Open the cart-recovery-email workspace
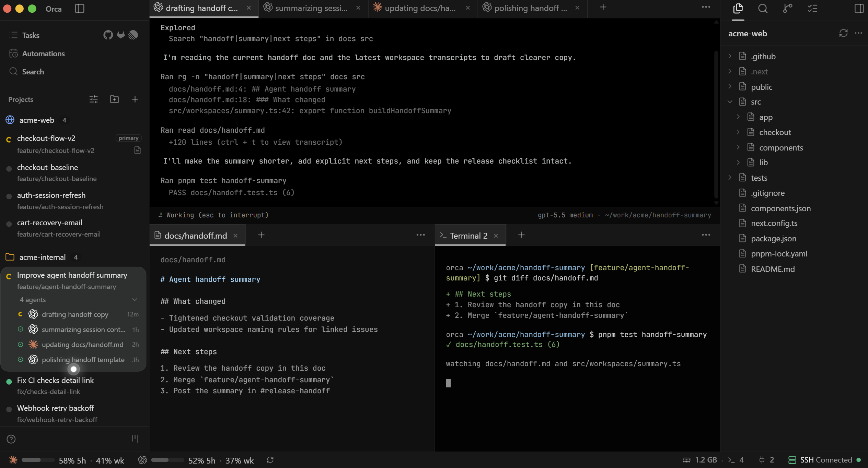868x468 pixels. (74, 228)
